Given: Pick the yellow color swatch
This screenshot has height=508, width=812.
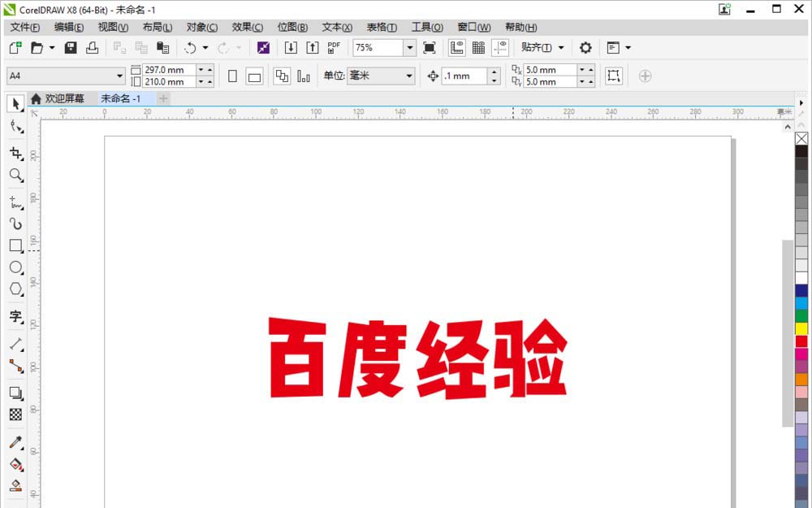Looking at the screenshot, I should (801, 328).
